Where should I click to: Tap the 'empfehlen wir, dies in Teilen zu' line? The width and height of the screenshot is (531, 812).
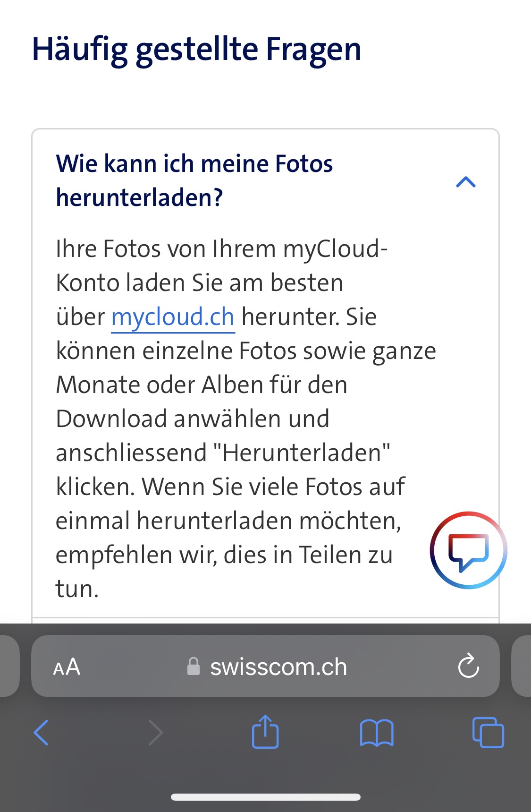(224, 555)
